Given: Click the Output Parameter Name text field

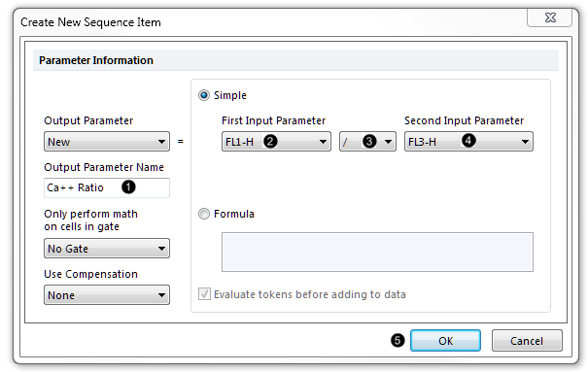Looking at the screenshot, I should coord(107,187).
